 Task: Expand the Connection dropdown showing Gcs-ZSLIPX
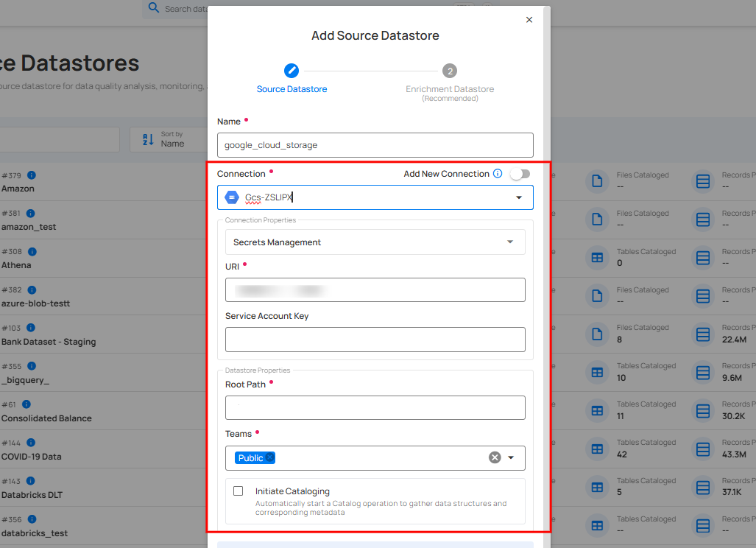519,197
